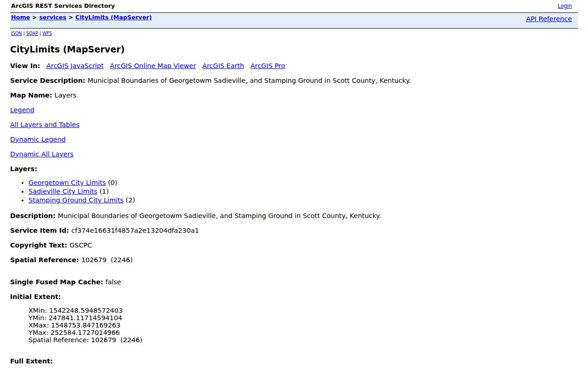This screenshot has width=588, height=368.
Task: View in ArcGIS Earth
Action: pos(223,66)
